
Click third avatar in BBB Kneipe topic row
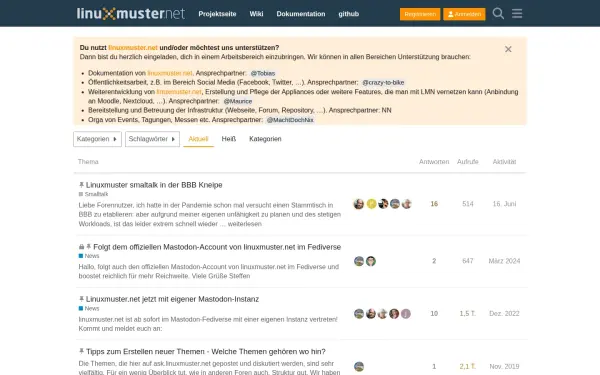point(383,204)
